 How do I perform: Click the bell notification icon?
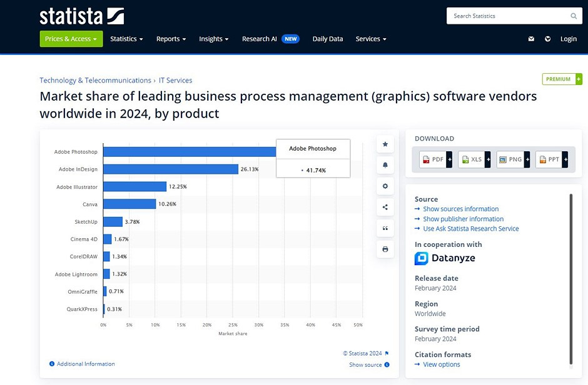coord(385,165)
